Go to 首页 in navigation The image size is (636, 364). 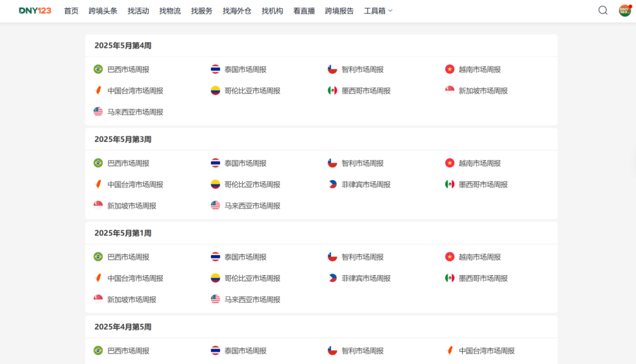pyautogui.click(x=71, y=11)
